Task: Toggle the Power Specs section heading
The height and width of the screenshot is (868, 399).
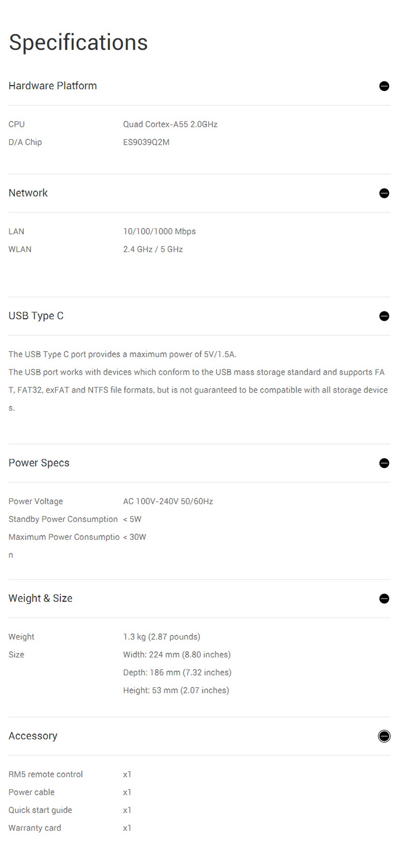Action: pos(39,463)
